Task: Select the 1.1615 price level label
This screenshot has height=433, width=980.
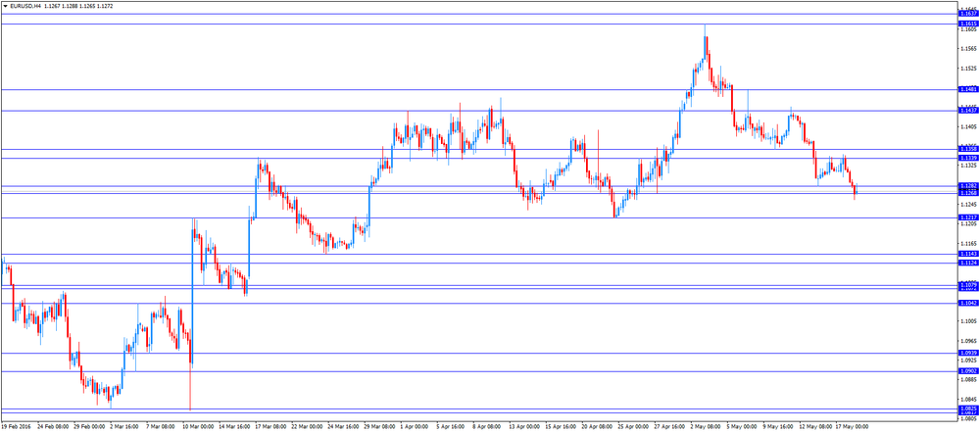Action: [968, 24]
